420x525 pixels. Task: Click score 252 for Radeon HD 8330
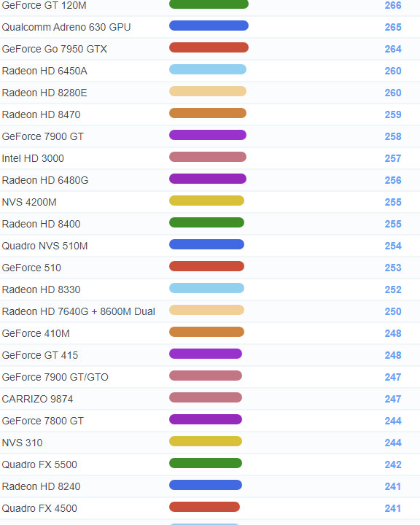(393, 289)
